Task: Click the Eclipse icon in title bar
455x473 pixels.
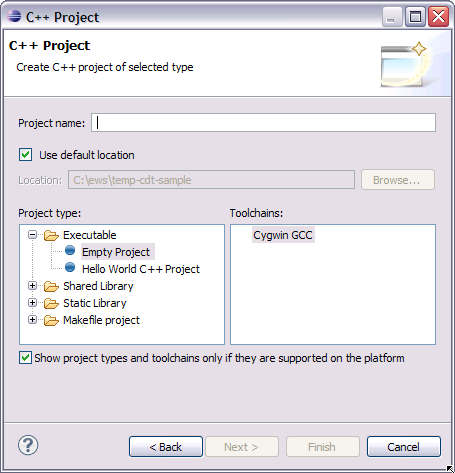Action: coord(14,16)
